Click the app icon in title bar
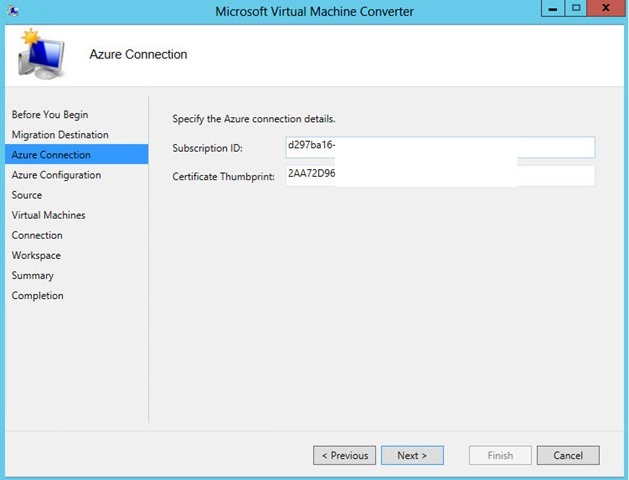 pos(13,10)
